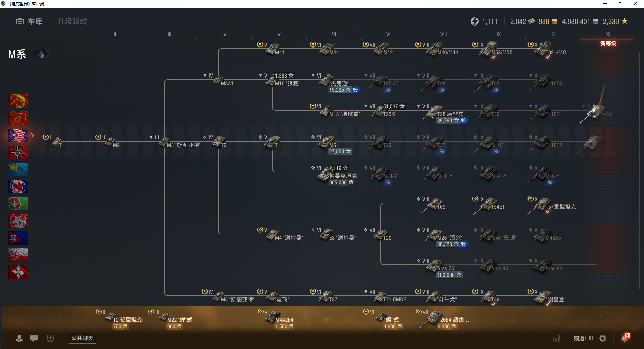The width and height of the screenshot is (644, 349).
Task: Switch to the 升级路线 tab
Action: [72, 21]
